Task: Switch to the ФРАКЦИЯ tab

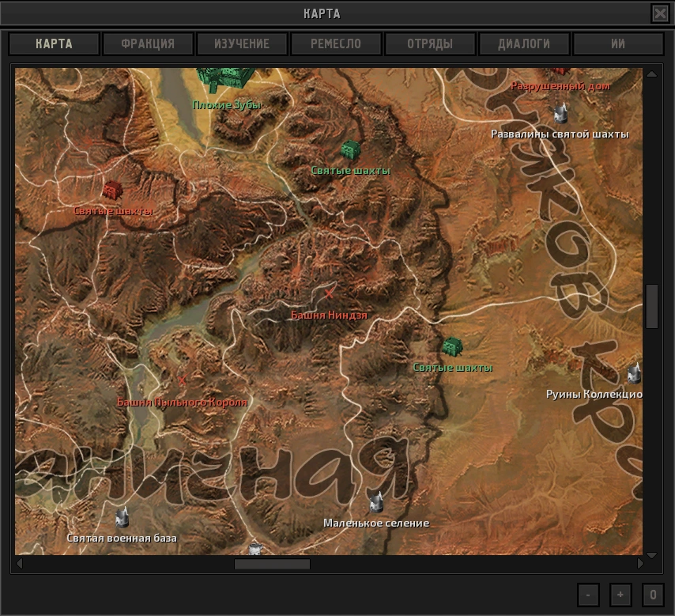Action: point(148,44)
